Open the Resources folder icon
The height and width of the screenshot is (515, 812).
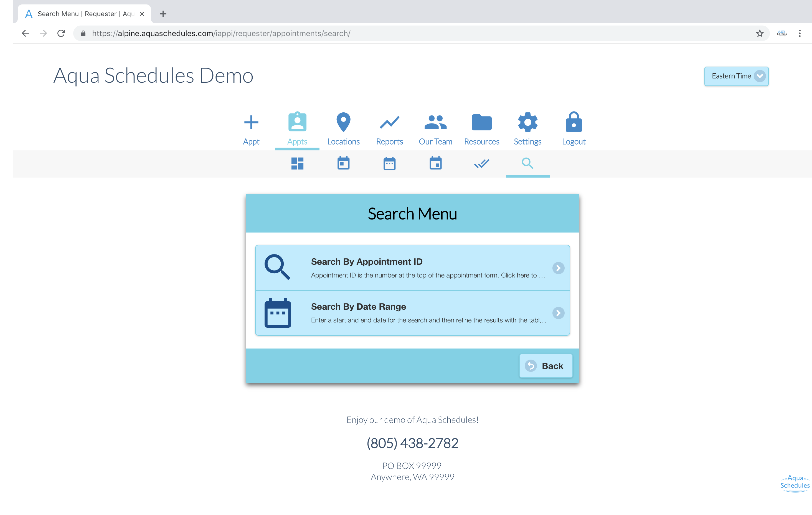click(481, 122)
